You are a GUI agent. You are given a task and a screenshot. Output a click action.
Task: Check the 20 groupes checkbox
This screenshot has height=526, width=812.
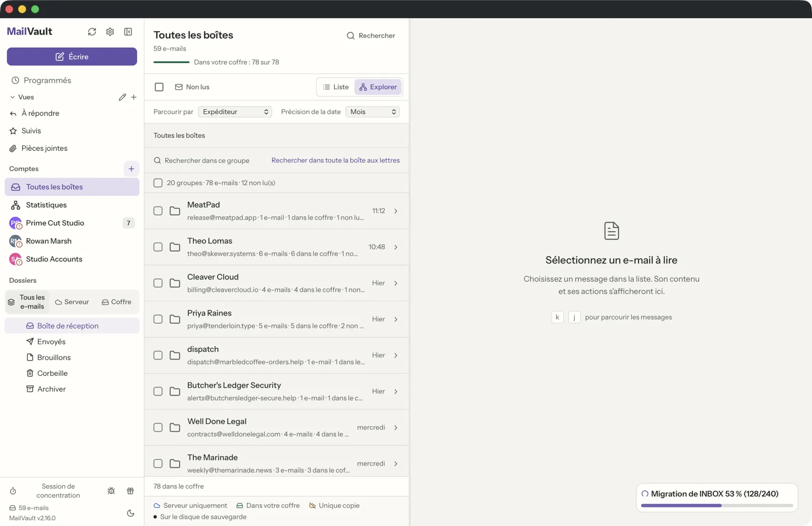pyautogui.click(x=158, y=183)
